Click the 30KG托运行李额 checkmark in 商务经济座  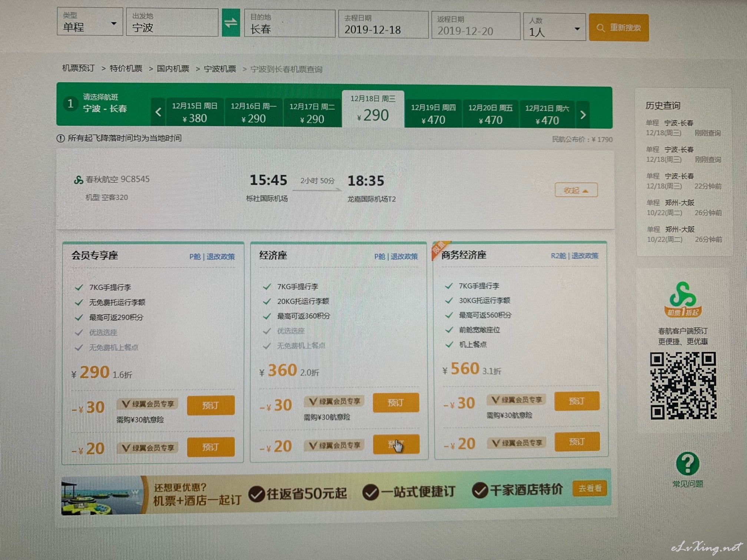[x=449, y=300]
